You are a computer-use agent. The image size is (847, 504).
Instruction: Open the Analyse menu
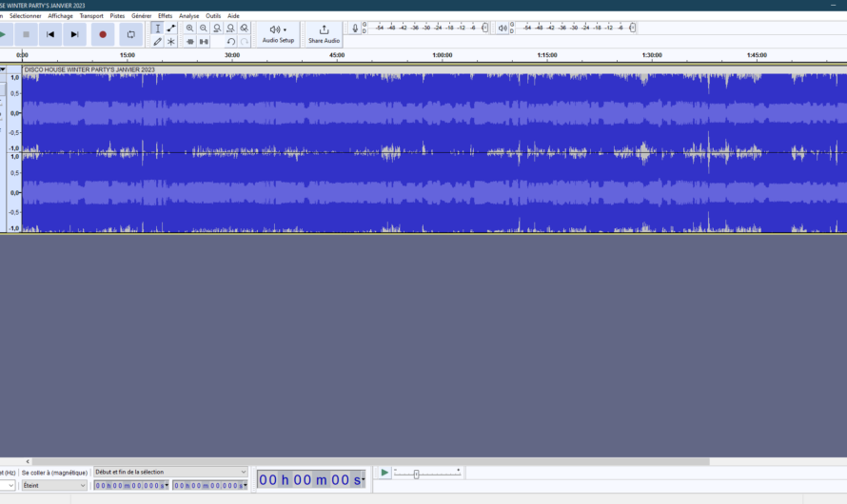189,16
